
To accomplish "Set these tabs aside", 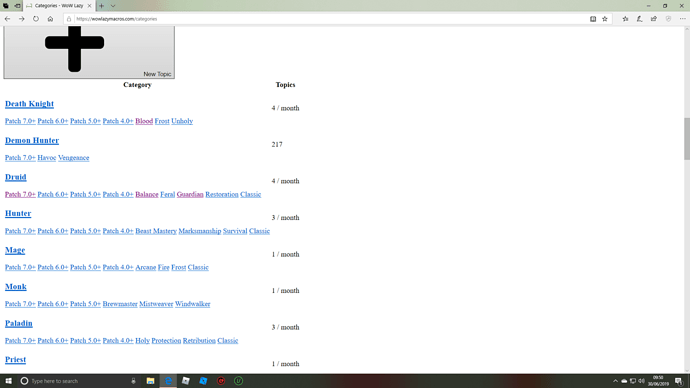I will point(17,6).
